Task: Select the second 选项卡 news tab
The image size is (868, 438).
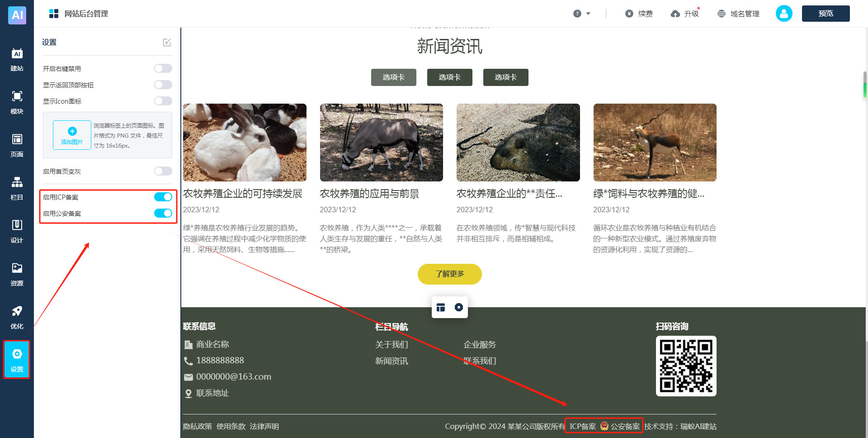Action: 450,77
